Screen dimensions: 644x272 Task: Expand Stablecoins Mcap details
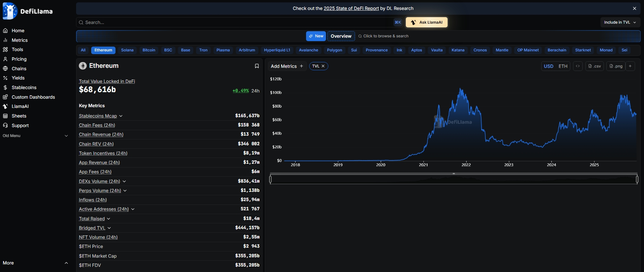point(121,116)
